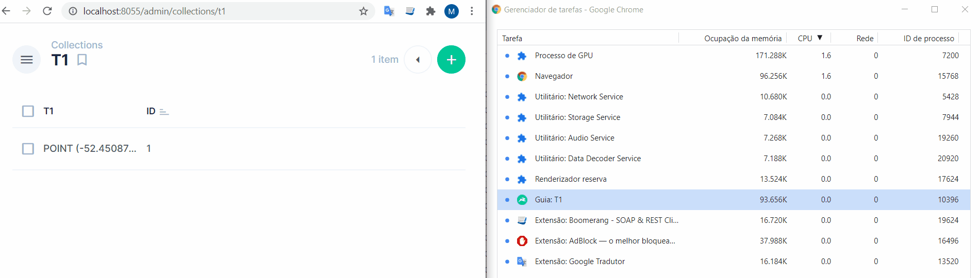Image resolution: width=980 pixels, height=278 pixels.
Task: Click Boomerang extension icon in task list
Action: (522, 220)
